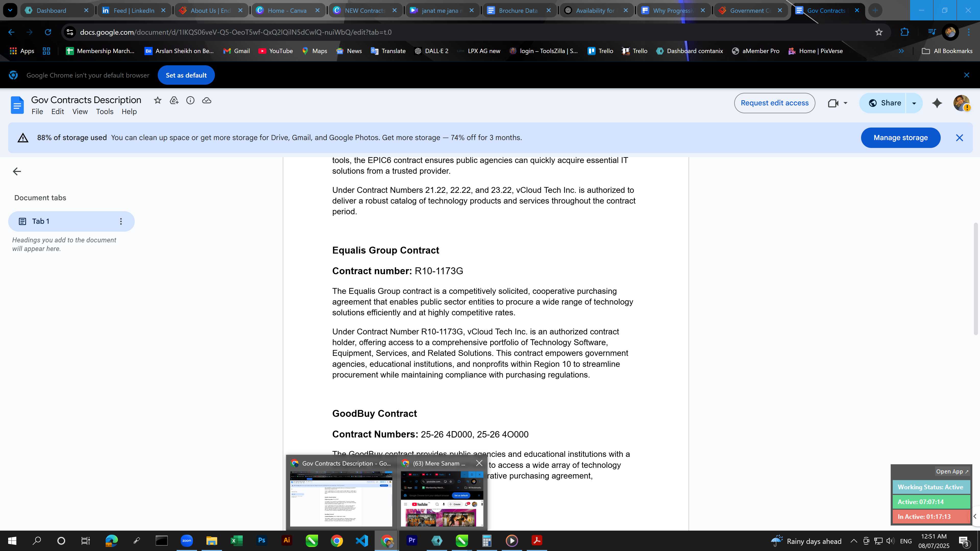Click Manage storage button

point(900,138)
